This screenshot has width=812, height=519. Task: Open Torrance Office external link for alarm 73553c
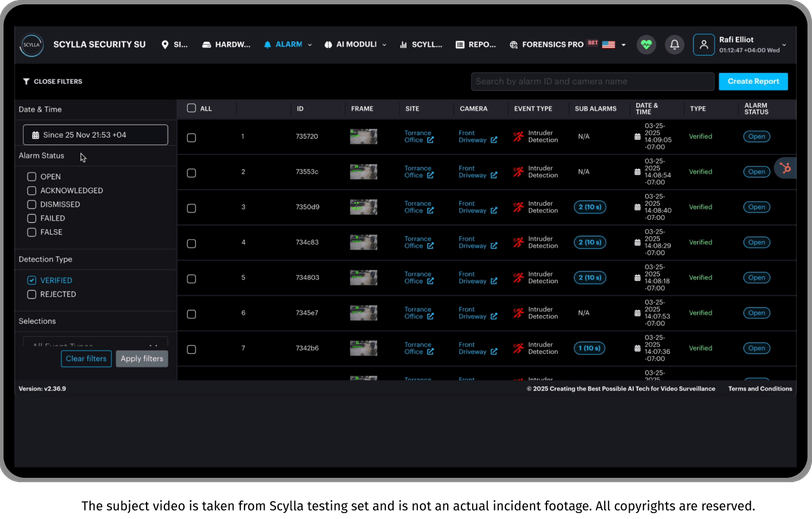click(x=430, y=175)
